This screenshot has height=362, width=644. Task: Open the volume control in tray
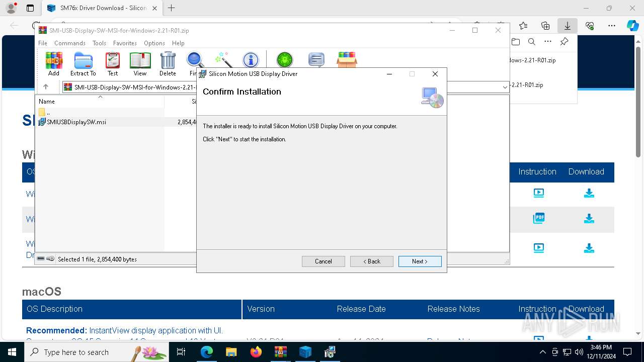click(579, 352)
